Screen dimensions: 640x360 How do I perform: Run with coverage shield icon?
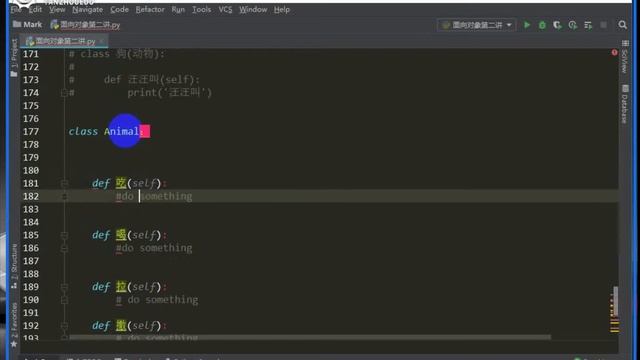pyautogui.click(x=557, y=25)
